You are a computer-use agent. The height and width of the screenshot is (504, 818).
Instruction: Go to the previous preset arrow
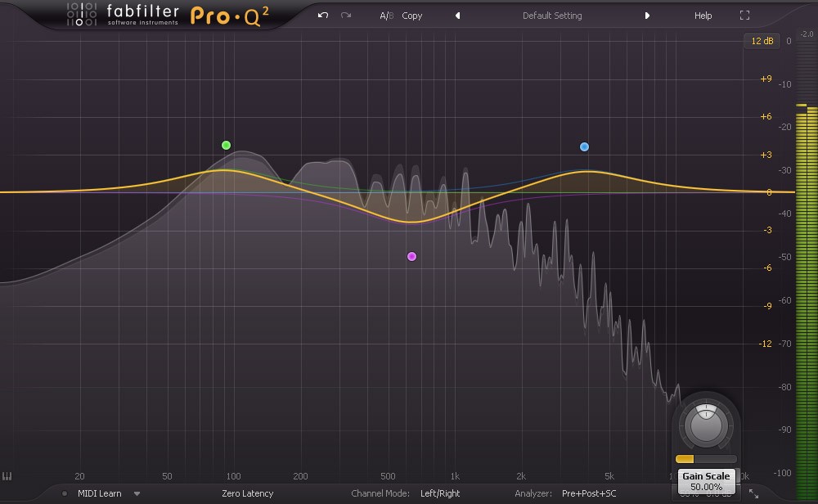tap(457, 16)
